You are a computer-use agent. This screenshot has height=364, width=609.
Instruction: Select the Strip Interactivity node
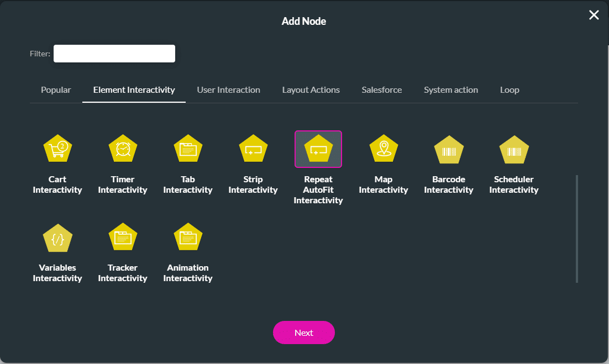253,148
